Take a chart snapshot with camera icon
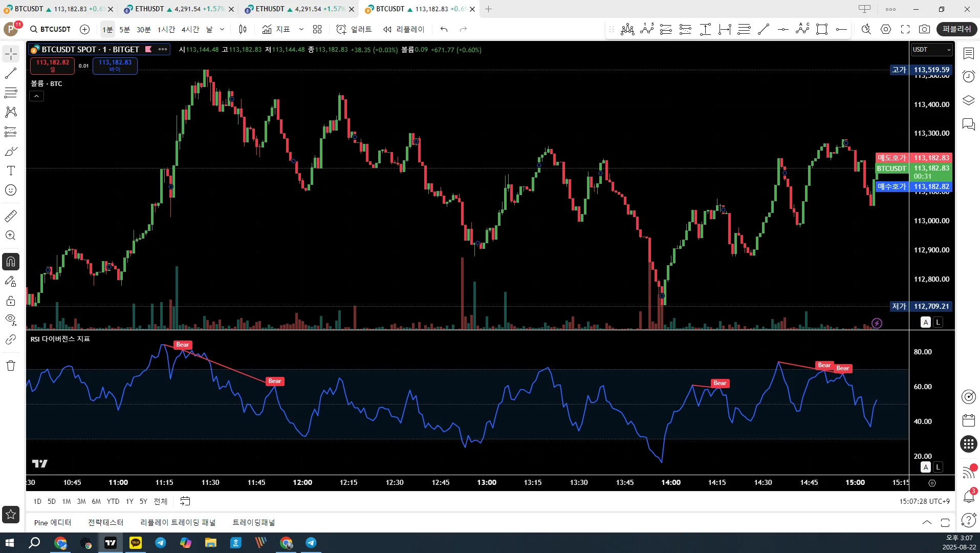Image resolution: width=980 pixels, height=553 pixels. point(924,29)
